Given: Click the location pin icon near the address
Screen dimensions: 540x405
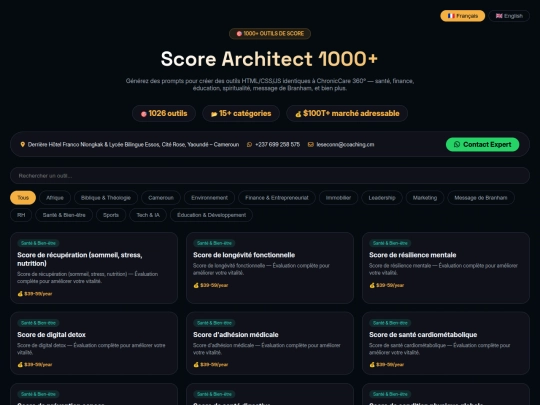Looking at the screenshot, I should click(x=23, y=144).
